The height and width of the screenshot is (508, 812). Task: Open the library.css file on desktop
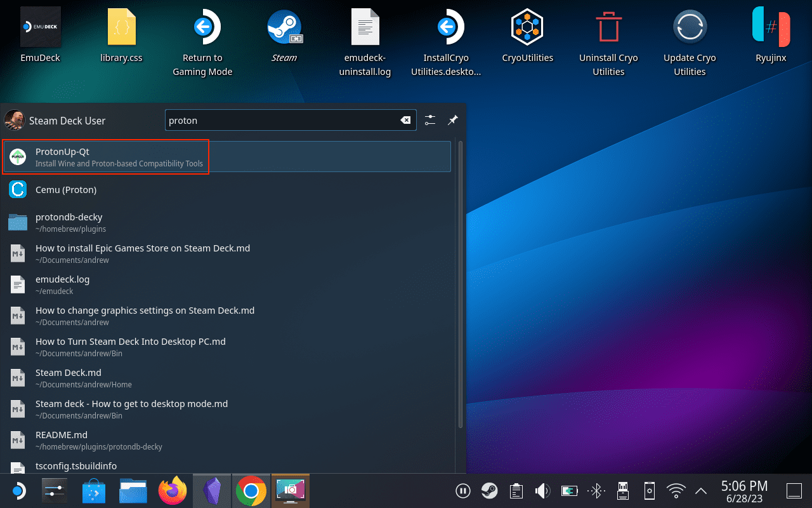pyautogui.click(x=121, y=35)
